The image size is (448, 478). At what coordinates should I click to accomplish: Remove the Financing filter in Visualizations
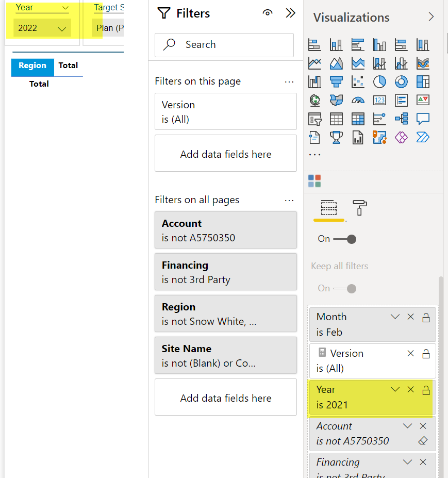point(423,462)
